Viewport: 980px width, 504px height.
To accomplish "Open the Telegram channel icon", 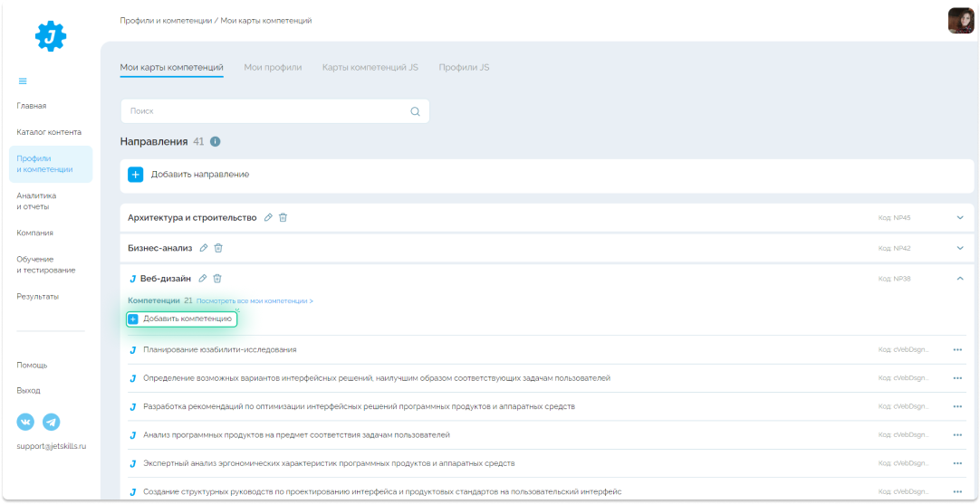I will tap(52, 422).
